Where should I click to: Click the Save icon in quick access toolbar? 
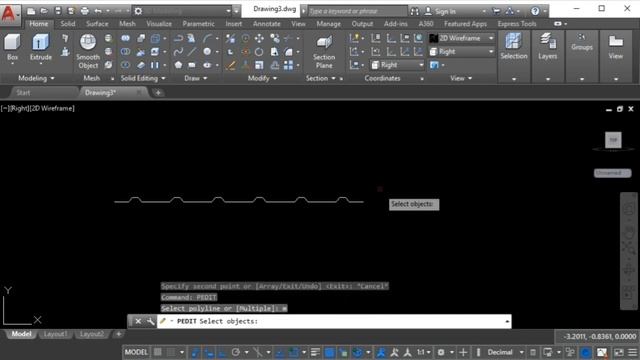(58, 11)
